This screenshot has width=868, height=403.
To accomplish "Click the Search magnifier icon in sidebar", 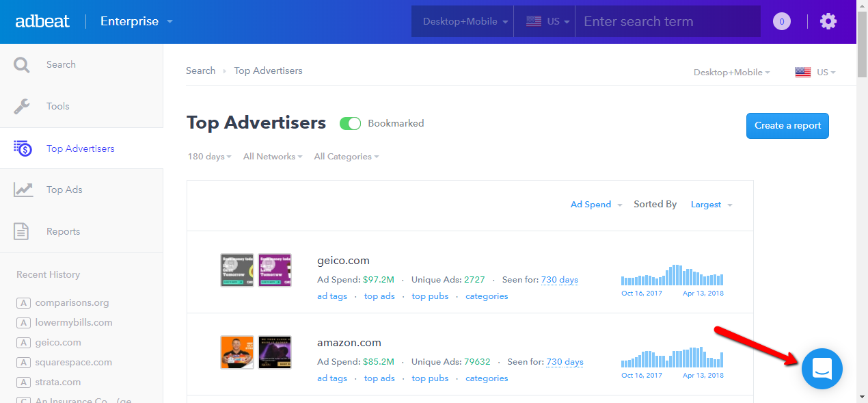I will (x=22, y=65).
